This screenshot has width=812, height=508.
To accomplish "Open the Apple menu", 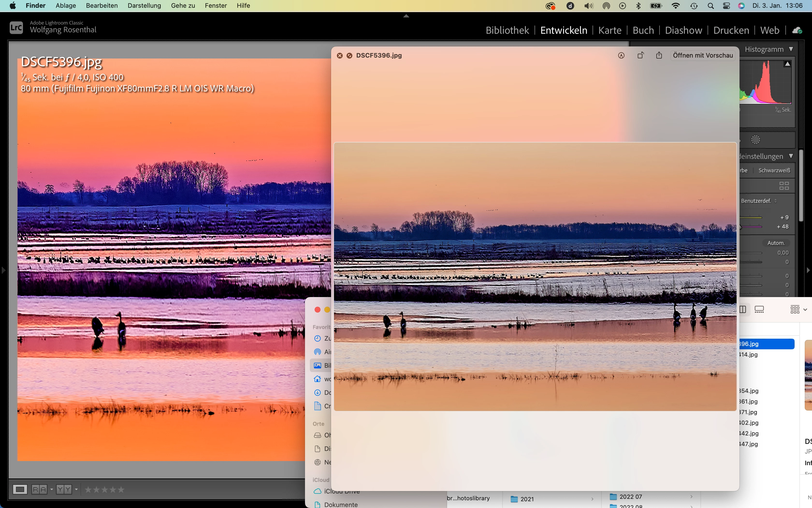I will [13, 6].
